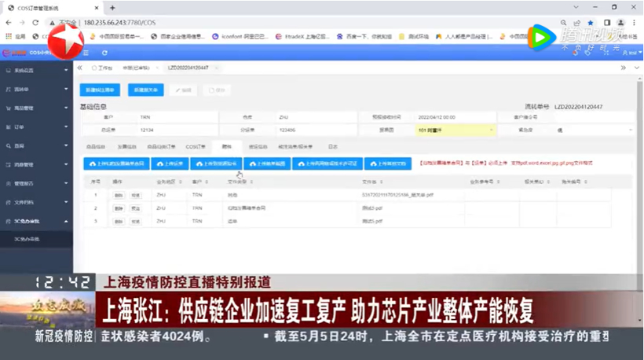Reload the page with browser refresh icon
This screenshot has height=360, width=644.
(x=35, y=23)
